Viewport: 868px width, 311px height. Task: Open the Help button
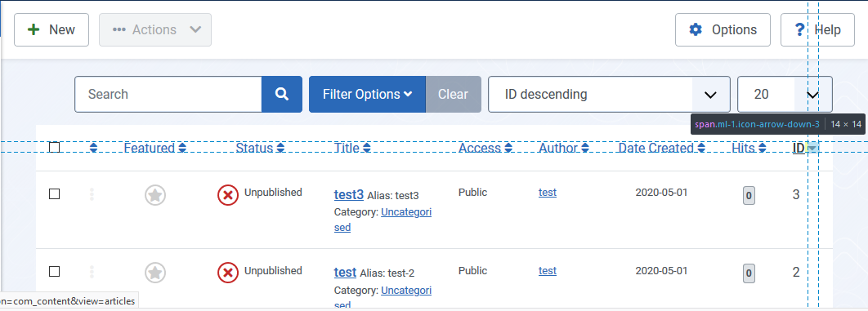tap(817, 30)
